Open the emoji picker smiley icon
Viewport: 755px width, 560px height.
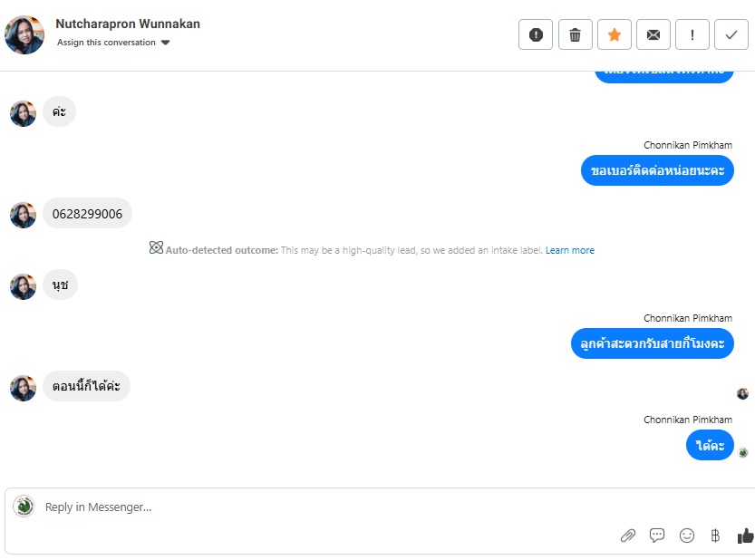(x=687, y=536)
